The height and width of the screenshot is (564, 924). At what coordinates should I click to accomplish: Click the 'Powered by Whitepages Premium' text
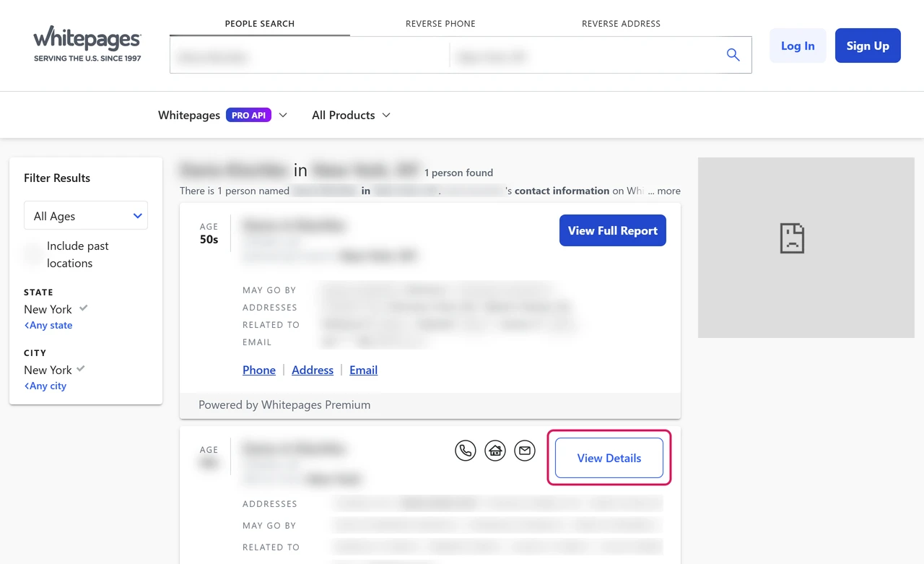284,404
